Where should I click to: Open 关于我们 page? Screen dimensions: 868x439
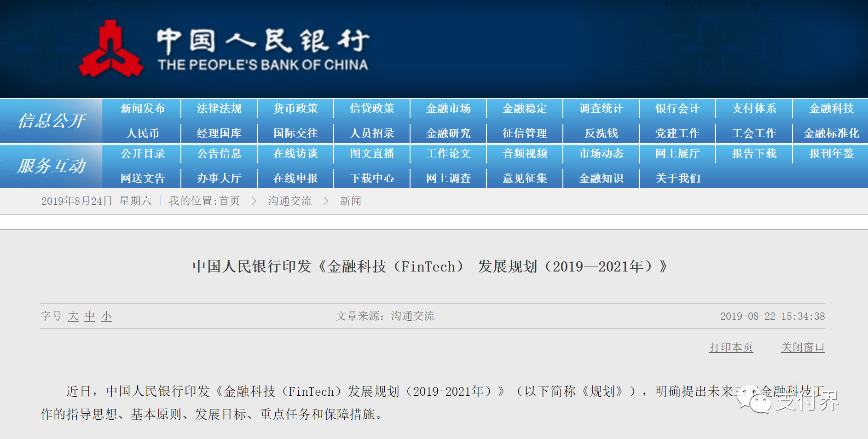(677, 179)
